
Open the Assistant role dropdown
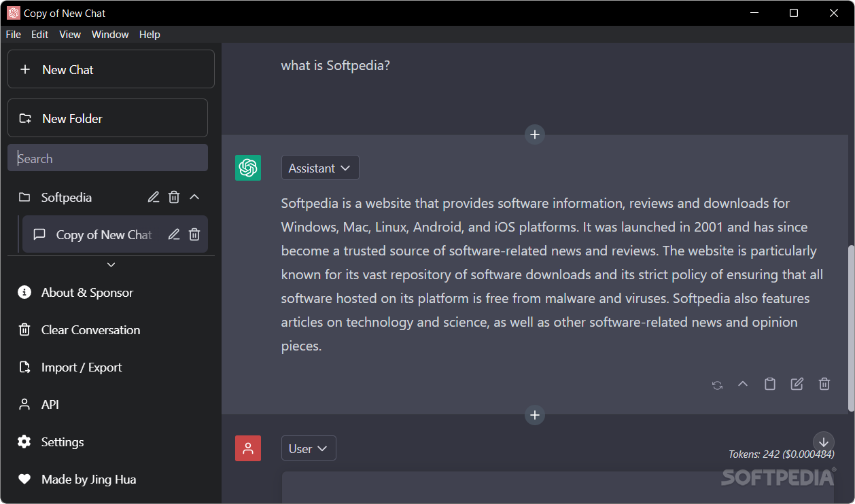click(x=320, y=168)
